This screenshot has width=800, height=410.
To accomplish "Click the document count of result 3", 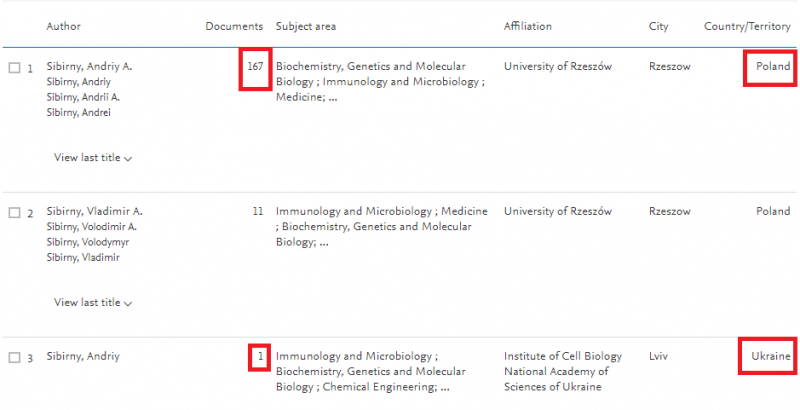I will (260, 356).
